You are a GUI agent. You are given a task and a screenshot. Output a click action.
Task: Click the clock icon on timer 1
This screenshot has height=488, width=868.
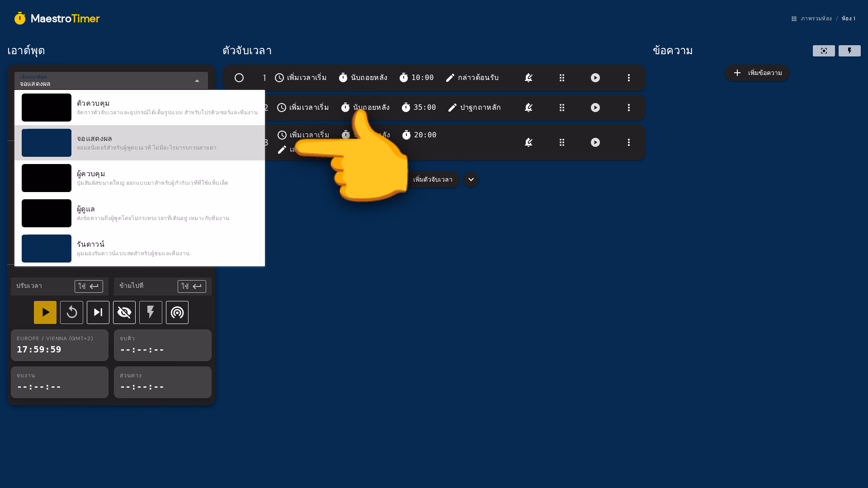click(x=279, y=78)
